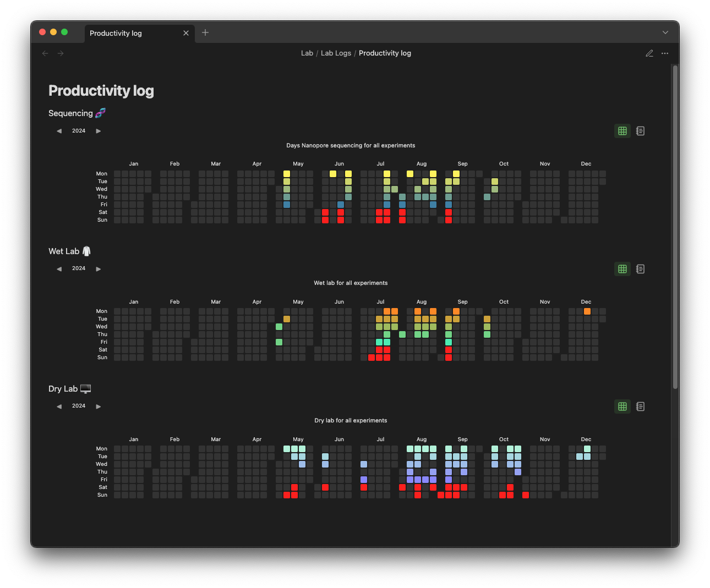710x588 pixels.
Task: Navigate to Lab via the breadcrumb
Action: coord(307,53)
